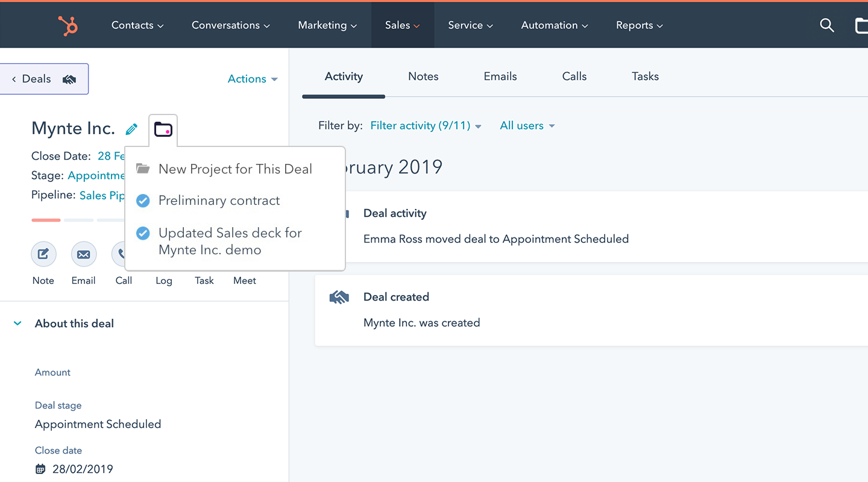Switch to the Calls tab
Image resolution: width=868 pixels, height=482 pixels.
pos(574,77)
